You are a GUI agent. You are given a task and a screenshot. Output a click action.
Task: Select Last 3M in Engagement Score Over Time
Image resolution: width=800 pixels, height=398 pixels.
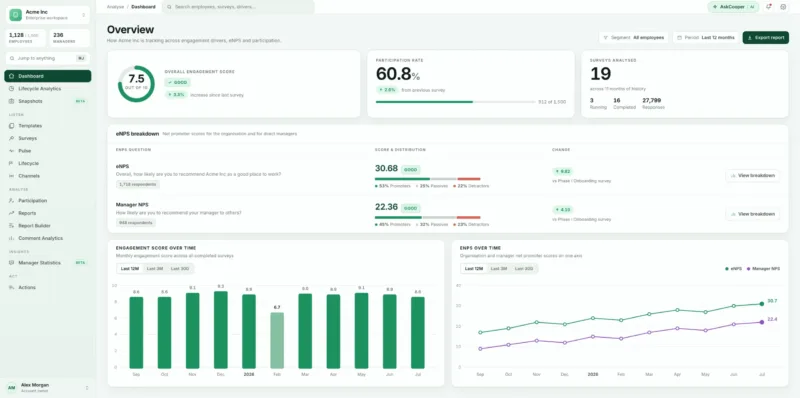(x=155, y=268)
